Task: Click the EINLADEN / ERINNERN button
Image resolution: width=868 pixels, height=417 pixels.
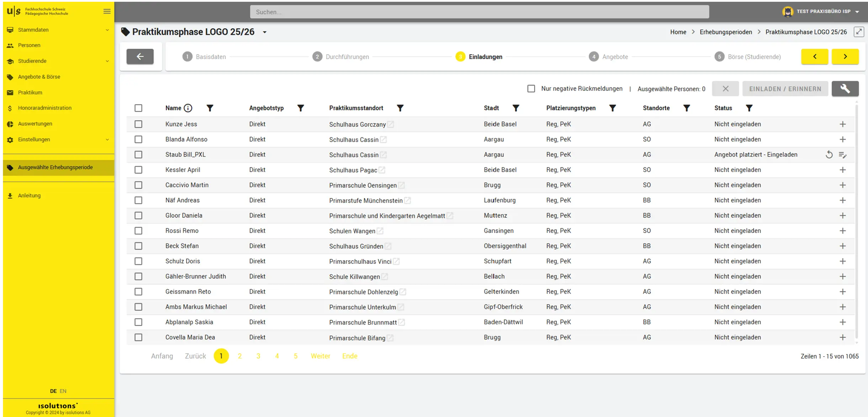Action: click(785, 89)
